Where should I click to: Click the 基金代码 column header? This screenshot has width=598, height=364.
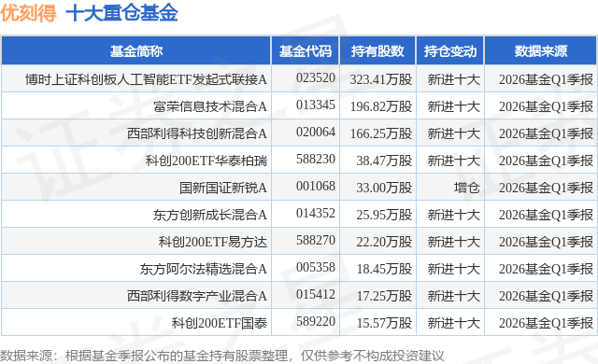pos(306,51)
